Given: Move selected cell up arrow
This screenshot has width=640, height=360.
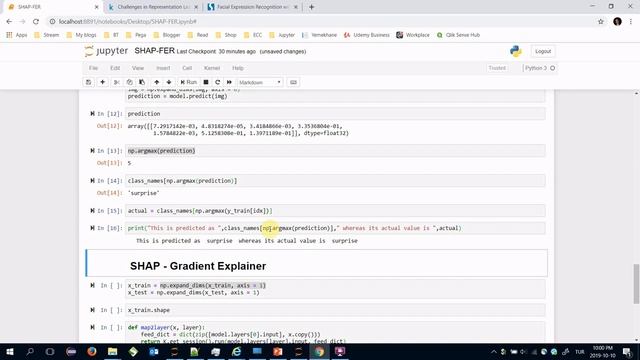Looking at the screenshot, I should [x=156, y=82].
